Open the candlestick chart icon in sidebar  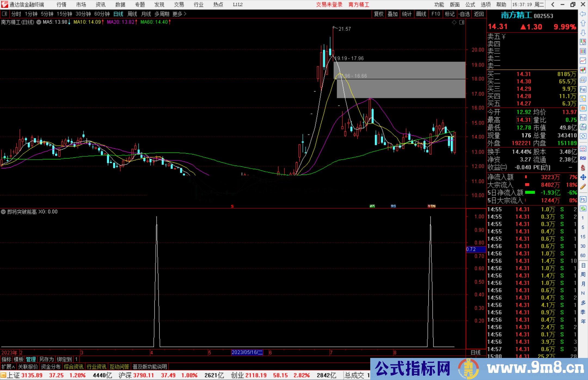[x=583, y=70]
